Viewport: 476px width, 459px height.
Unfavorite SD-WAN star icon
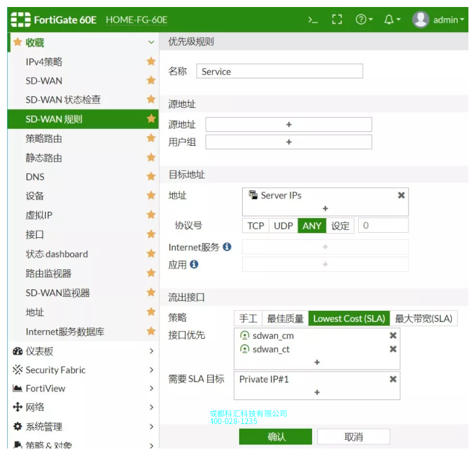[151, 80]
